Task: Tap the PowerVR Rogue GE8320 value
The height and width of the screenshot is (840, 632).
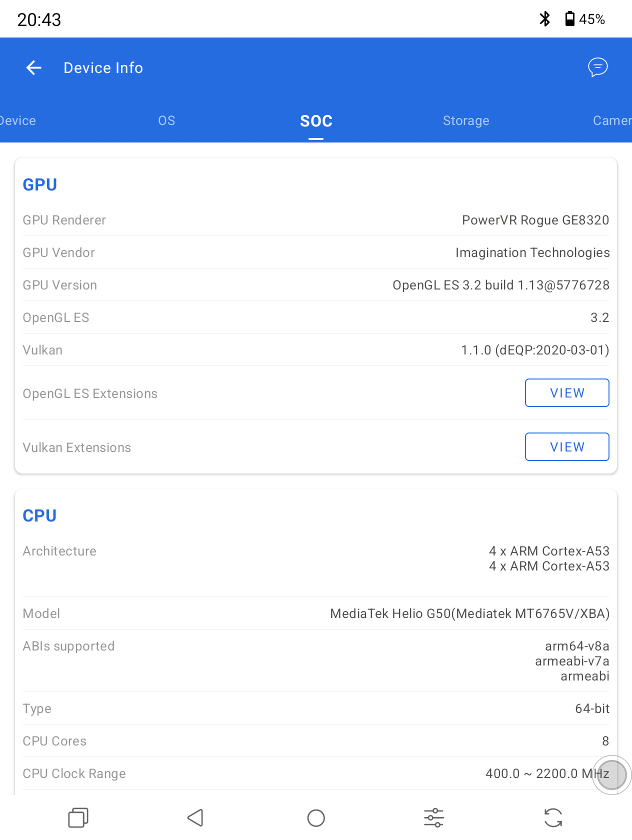Action: 535,220
